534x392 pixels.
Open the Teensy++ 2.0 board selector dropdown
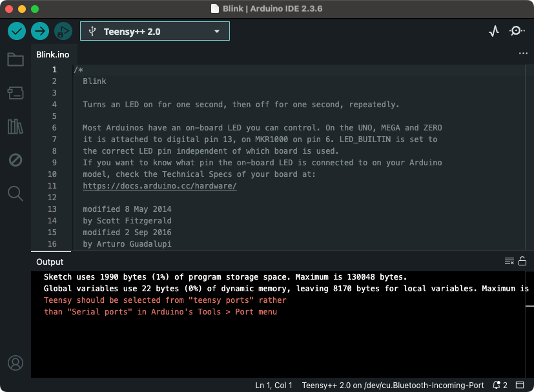click(155, 31)
